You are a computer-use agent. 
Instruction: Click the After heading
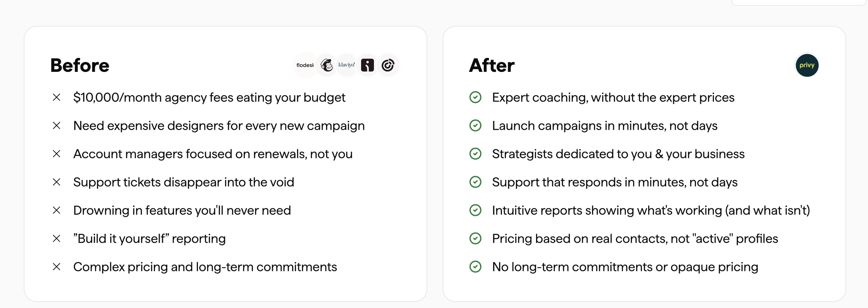click(x=492, y=66)
